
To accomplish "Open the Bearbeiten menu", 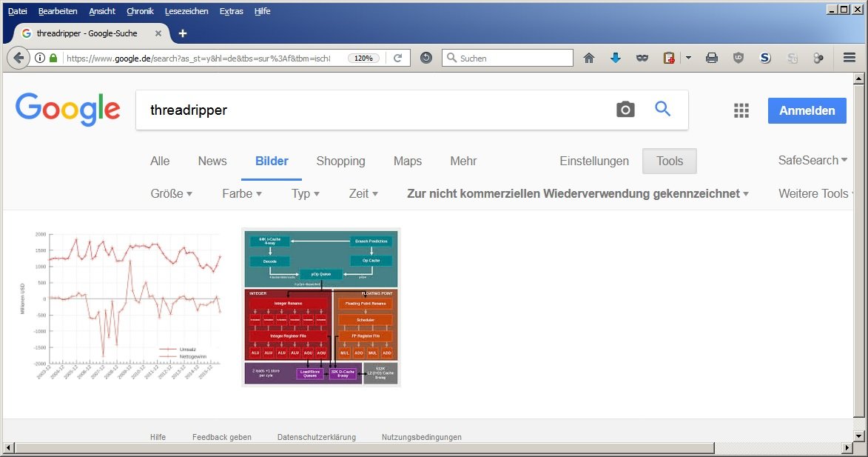I will (58, 11).
